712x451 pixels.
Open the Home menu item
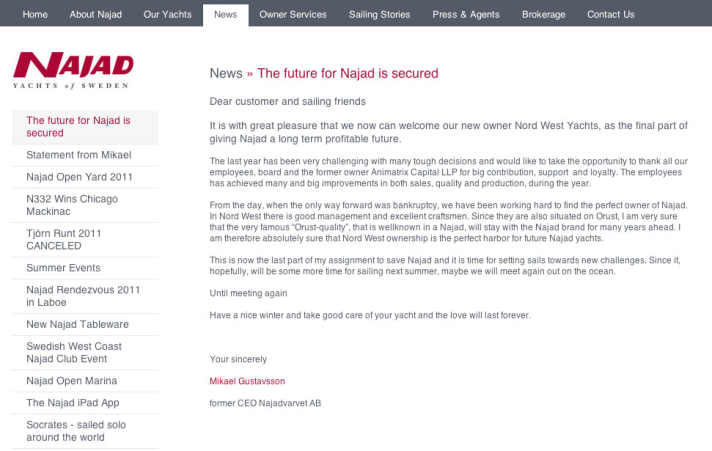pos(35,15)
